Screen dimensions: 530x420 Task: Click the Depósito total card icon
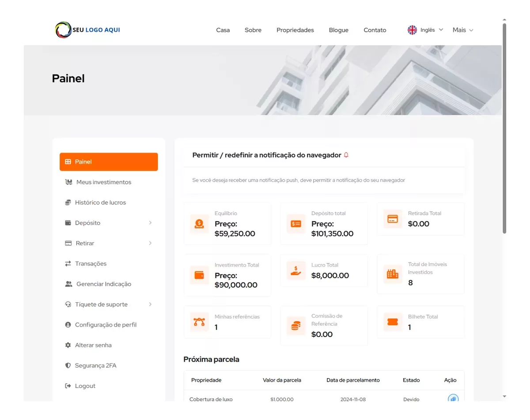(x=296, y=224)
